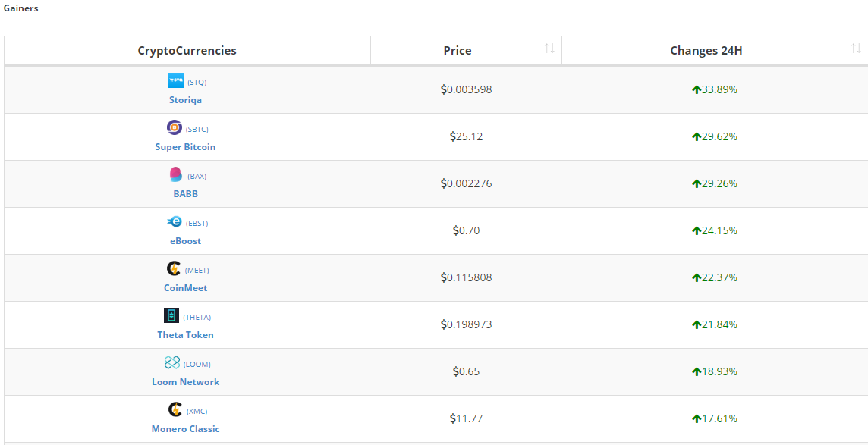868x445 pixels.
Task: Click the Price column header label
Action: [458, 51]
